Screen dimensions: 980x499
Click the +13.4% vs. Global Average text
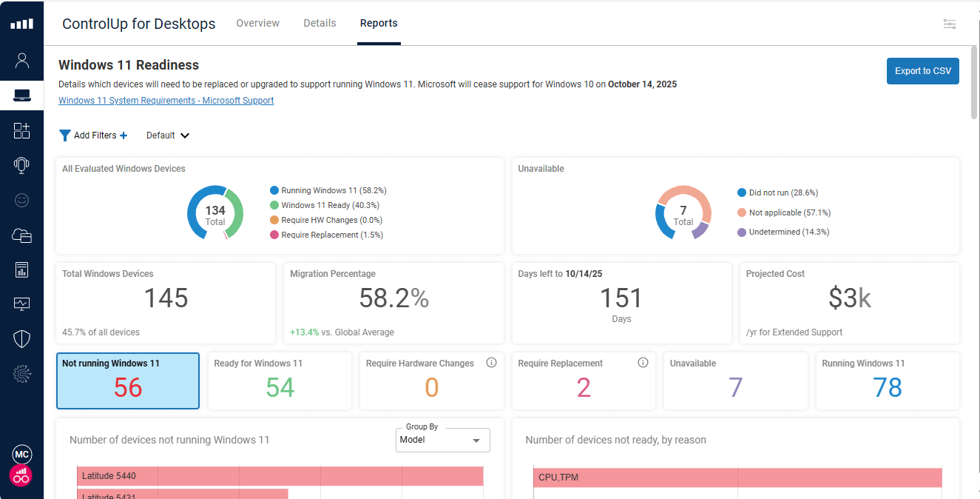point(342,332)
